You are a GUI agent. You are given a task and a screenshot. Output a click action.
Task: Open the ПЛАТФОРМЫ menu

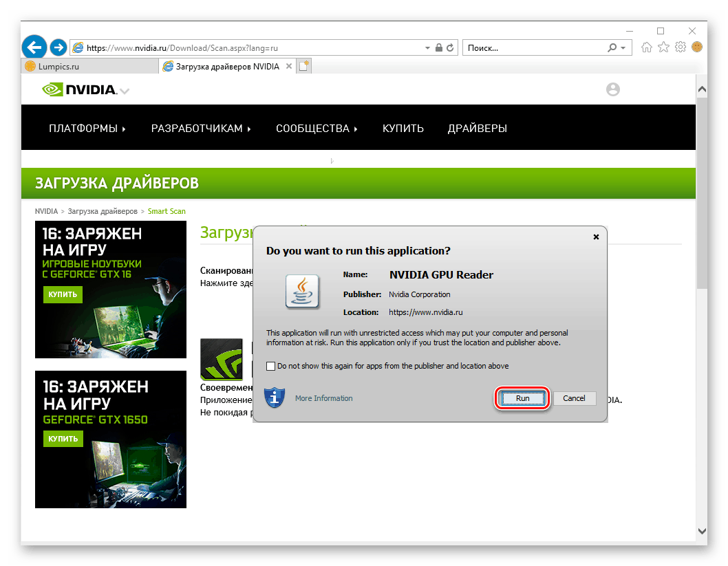tap(87, 129)
